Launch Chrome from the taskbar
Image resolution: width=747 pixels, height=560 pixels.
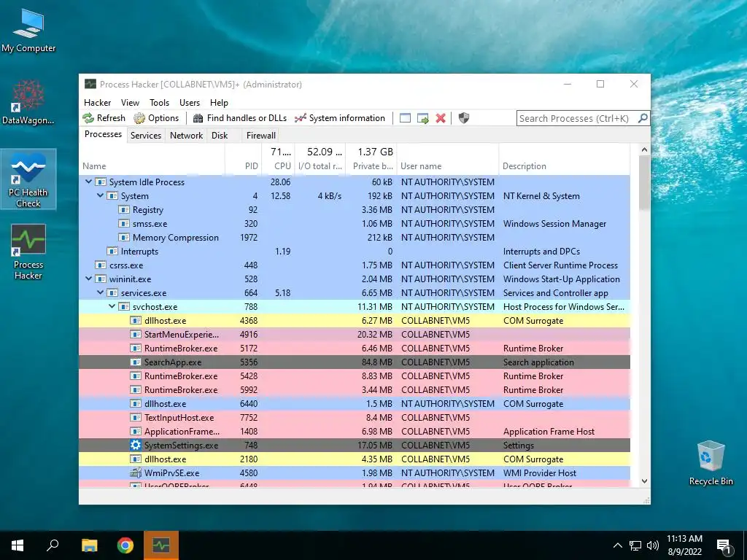tap(125, 545)
